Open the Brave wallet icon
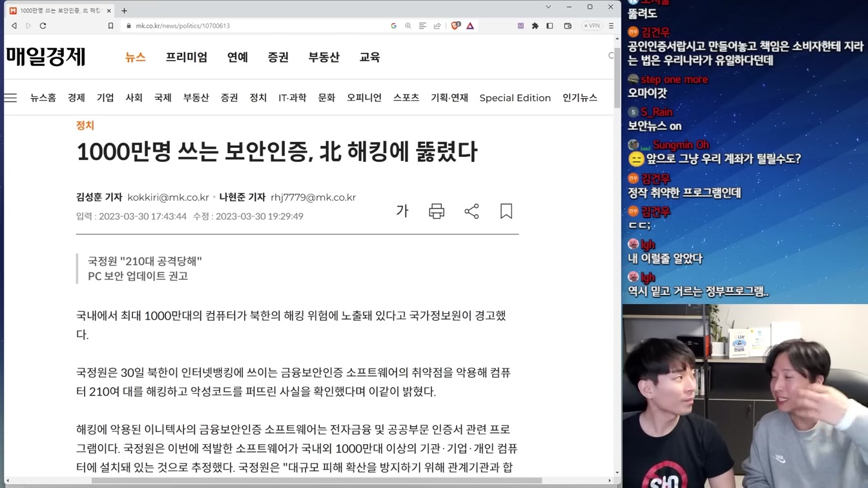 point(568,26)
